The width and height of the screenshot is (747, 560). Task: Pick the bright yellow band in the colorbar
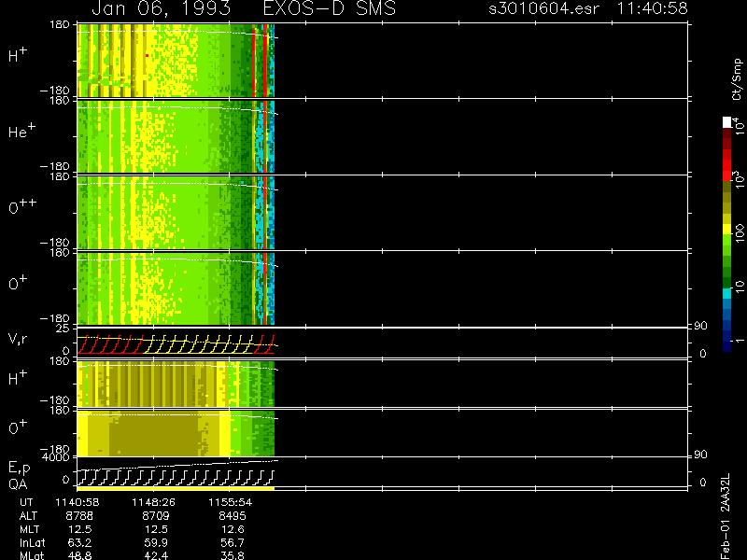tap(727, 229)
